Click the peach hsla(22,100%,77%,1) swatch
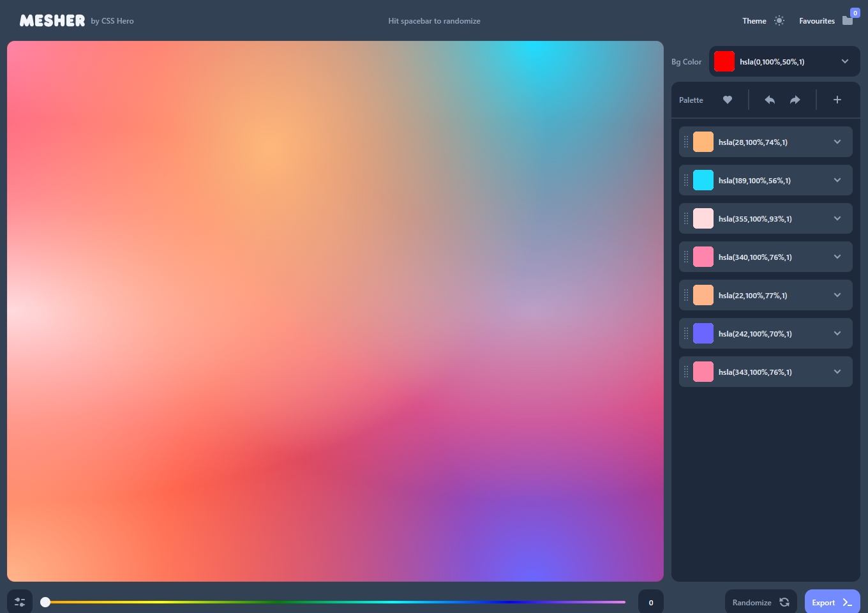Viewport: 868px width, 613px height. pos(703,295)
